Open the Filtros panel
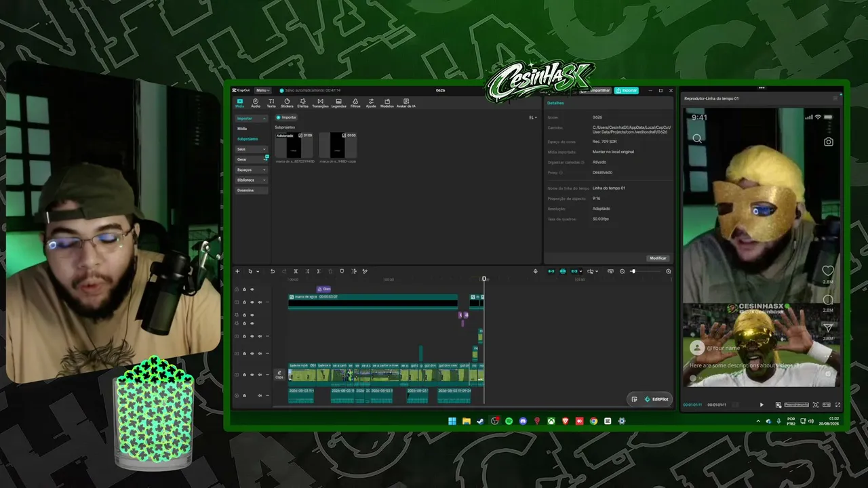 tap(355, 103)
